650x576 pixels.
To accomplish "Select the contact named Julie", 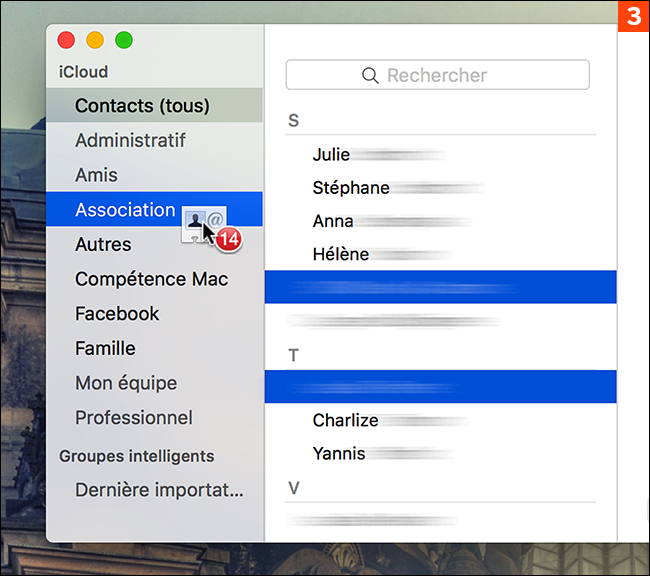I will coord(331,154).
